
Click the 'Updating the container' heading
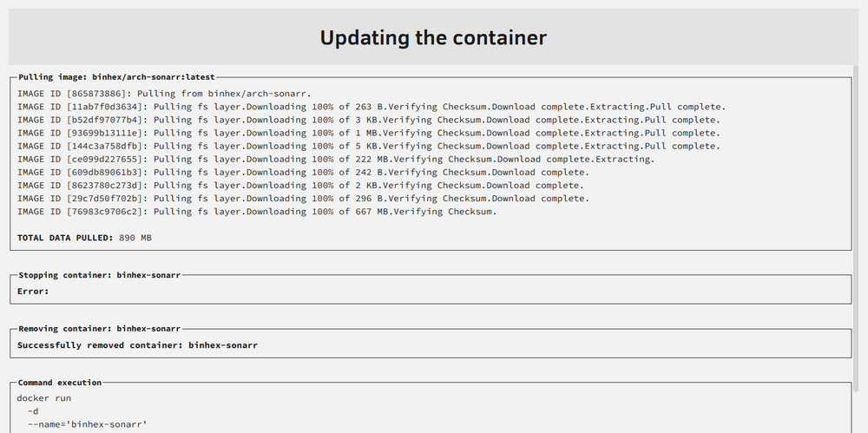coord(433,37)
